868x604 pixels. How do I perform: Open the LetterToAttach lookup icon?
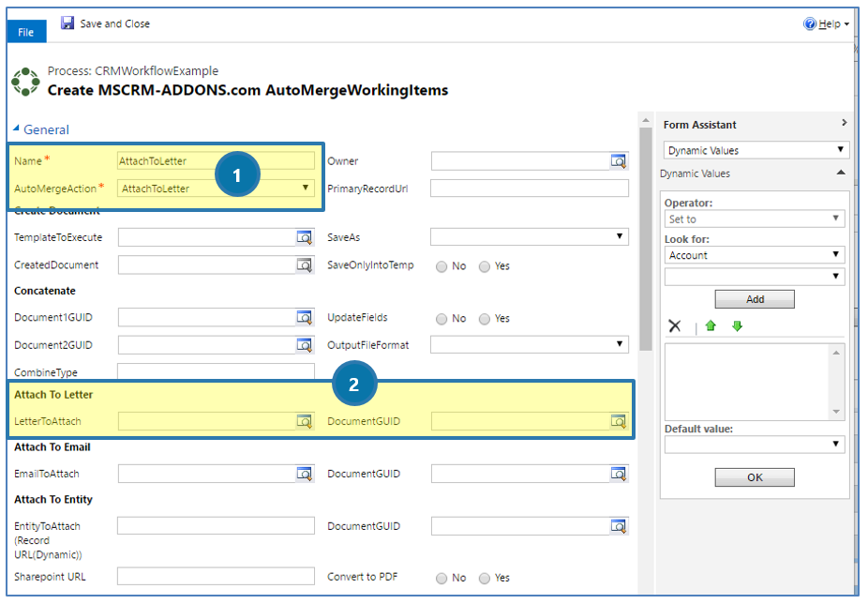pos(305,421)
